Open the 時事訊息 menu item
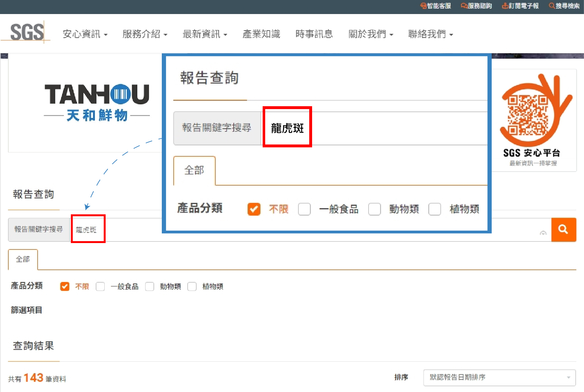Image resolution: width=584 pixels, height=392 pixels. click(x=314, y=34)
